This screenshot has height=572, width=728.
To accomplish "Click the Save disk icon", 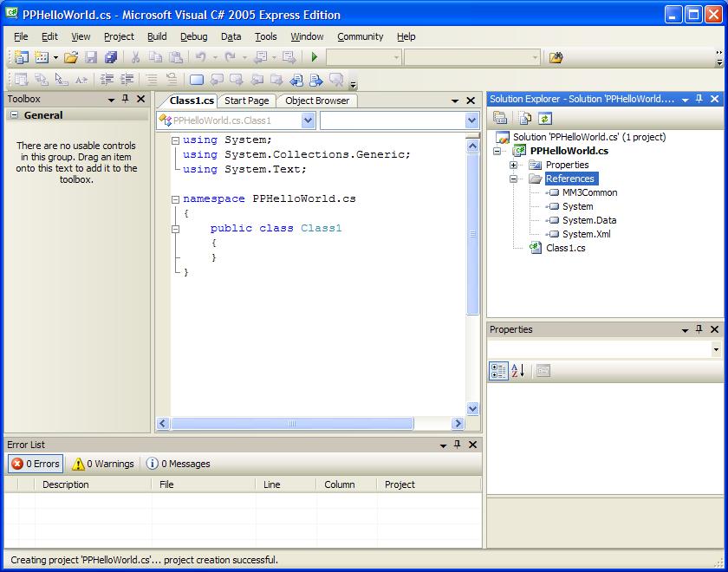I will tap(91, 57).
